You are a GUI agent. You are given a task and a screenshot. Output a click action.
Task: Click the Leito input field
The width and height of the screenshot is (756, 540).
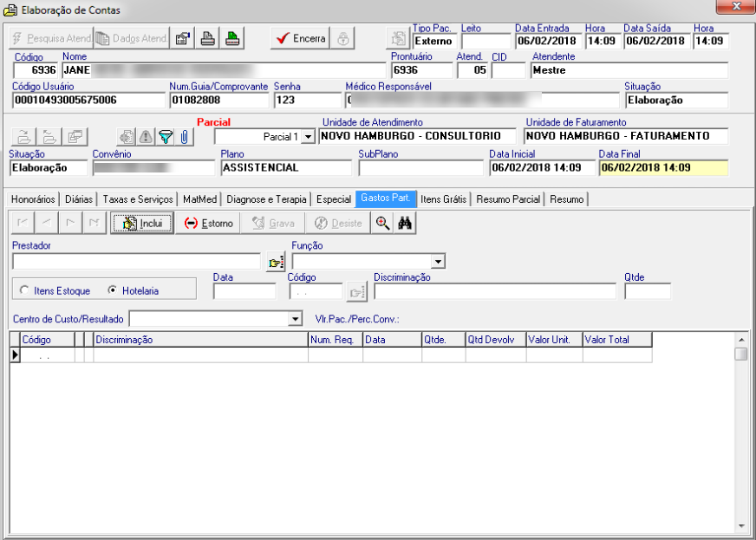(x=486, y=41)
